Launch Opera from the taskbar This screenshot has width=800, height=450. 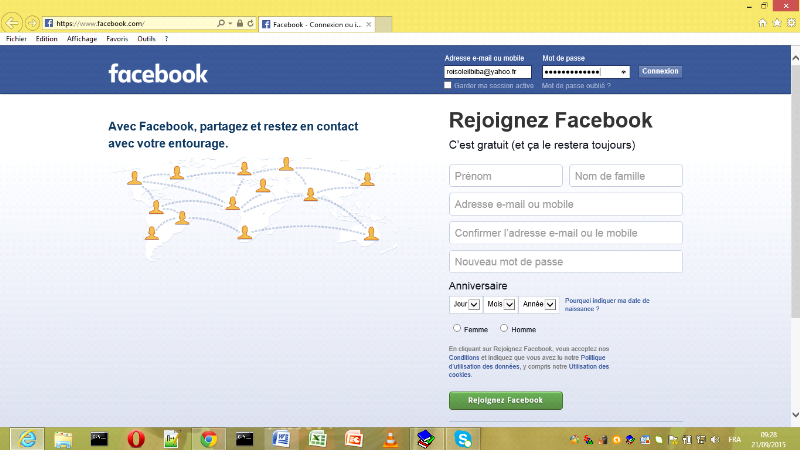135,438
